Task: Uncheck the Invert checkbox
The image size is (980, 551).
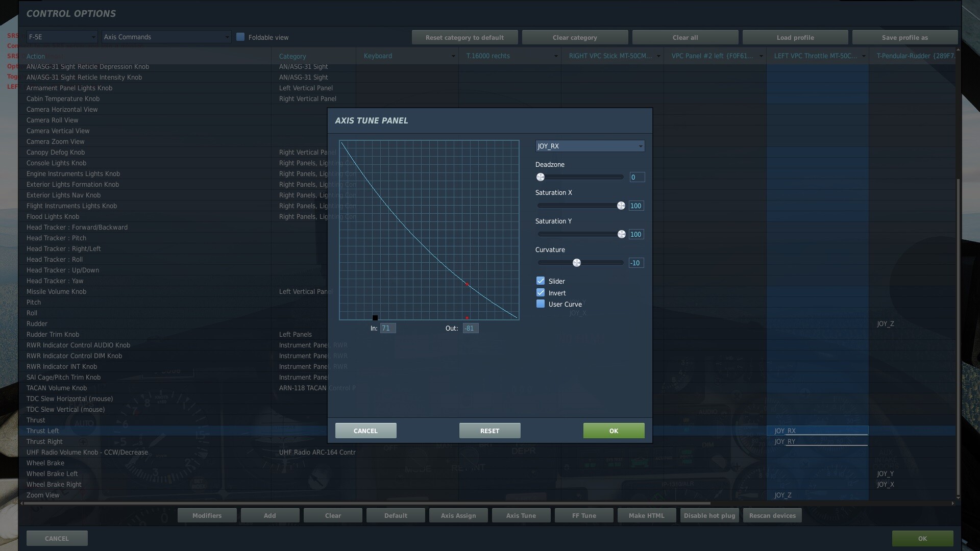Action: [541, 293]
